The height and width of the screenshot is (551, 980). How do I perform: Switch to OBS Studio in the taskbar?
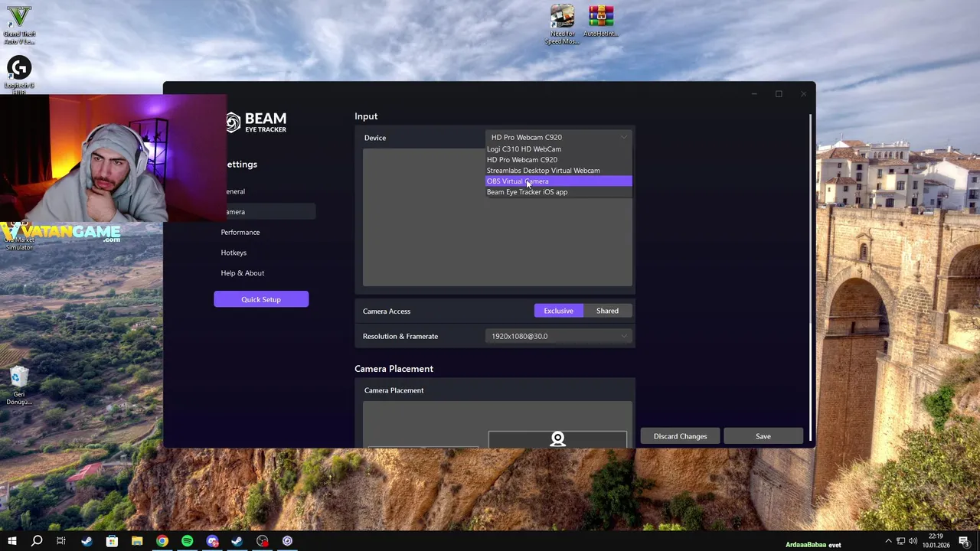coord(263,541)
